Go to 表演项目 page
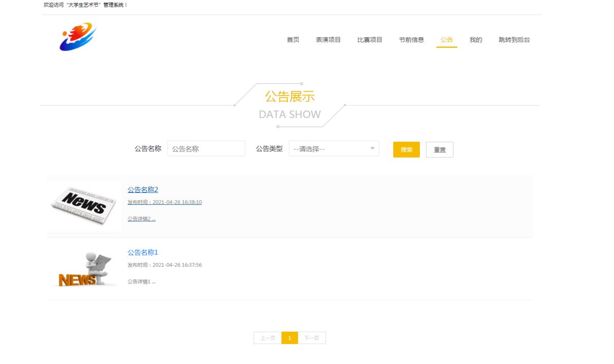The height and width of the screenshot is (364, 614). [328, 40]
